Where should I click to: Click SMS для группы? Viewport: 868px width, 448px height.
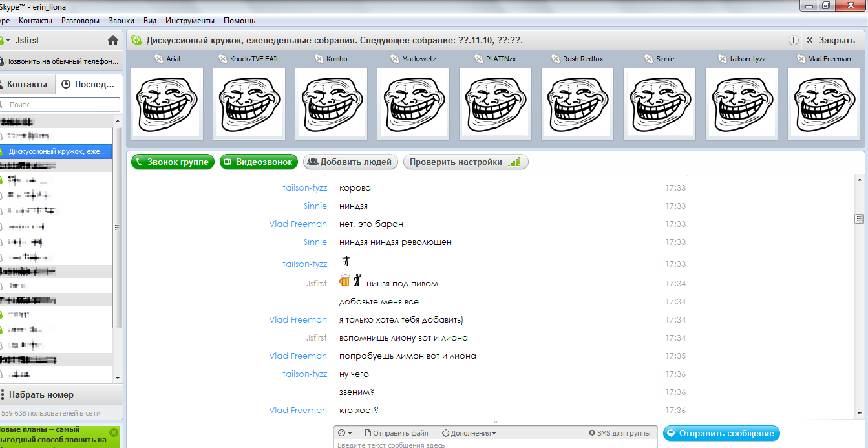(619, 433)
